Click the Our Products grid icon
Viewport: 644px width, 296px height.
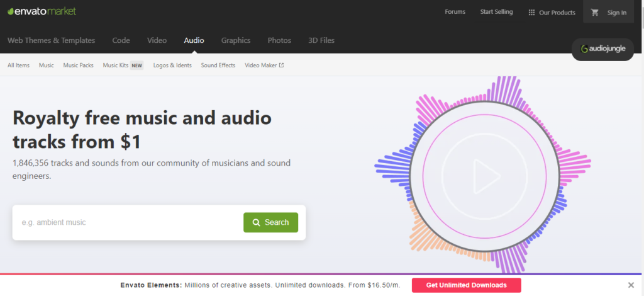531,13
